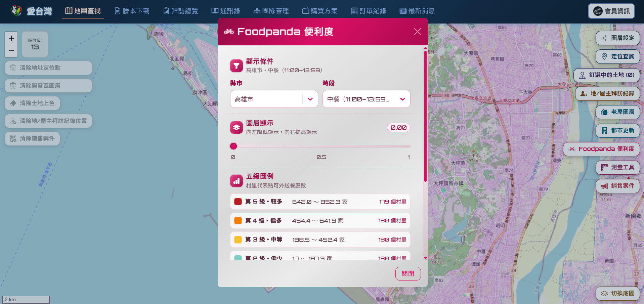The image size is (644, 304).
Task: Set opacity slider track near 0.5
Action: click(320, 146)
